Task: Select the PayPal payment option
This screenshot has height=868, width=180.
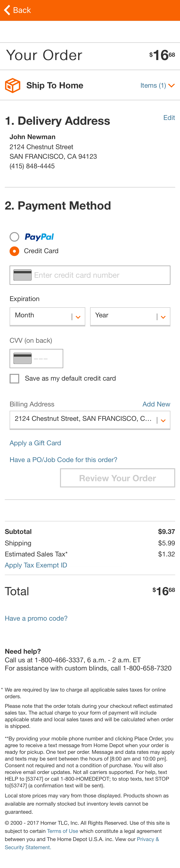Action: pos(14,237)
